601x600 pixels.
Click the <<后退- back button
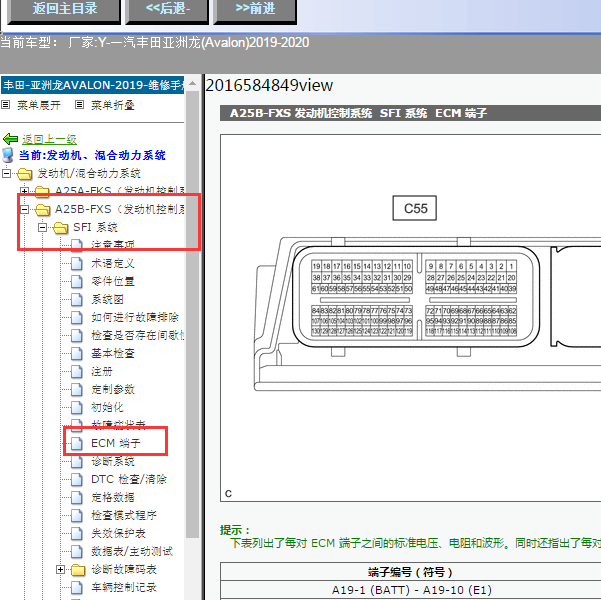[x=167, y=10]
